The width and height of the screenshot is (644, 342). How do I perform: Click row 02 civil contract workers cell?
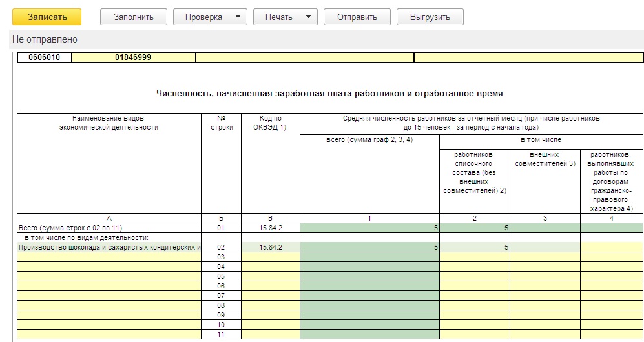click(x=612, y=247)
